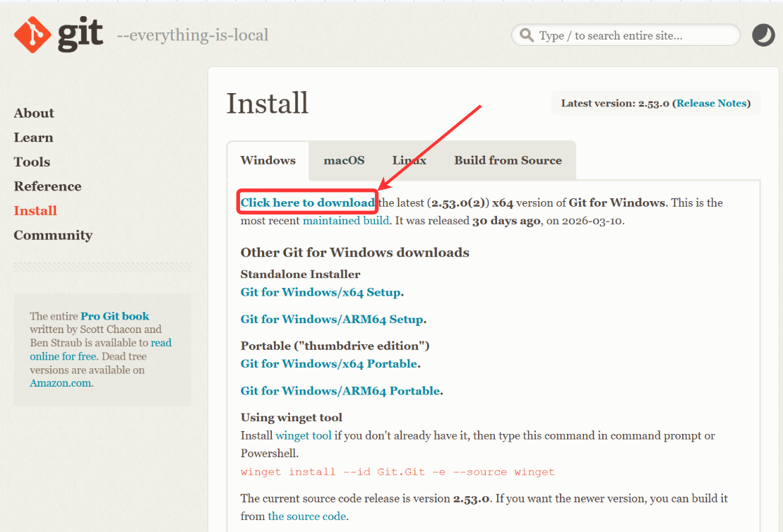783x532 pixels.
Task: Click the 'Install' page heading
Action: point(268,103)
